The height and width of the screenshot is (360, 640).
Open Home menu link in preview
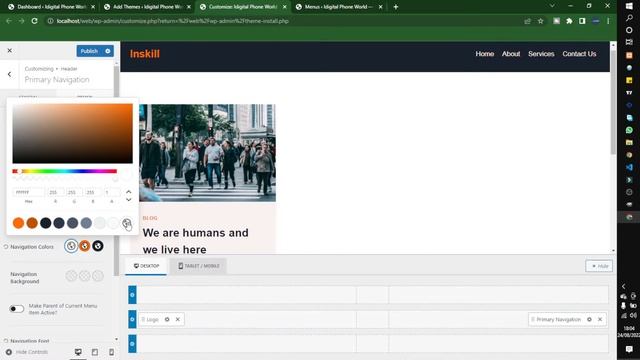click(484, 54)
